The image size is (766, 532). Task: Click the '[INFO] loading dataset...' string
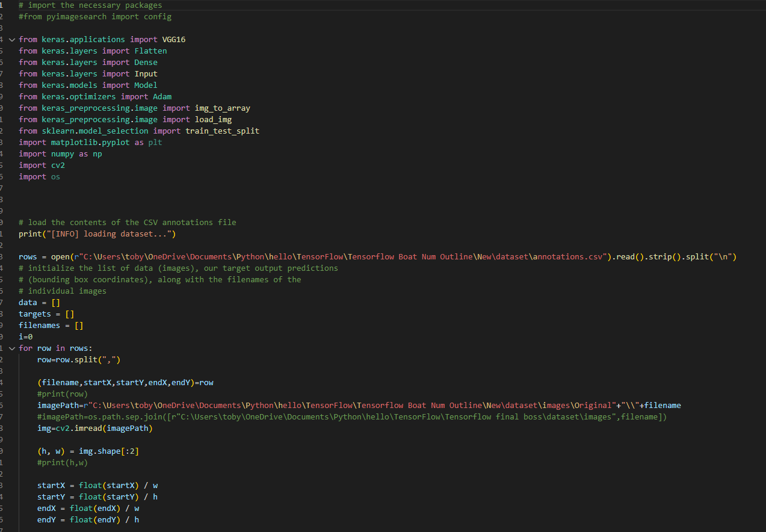point(109,234)
